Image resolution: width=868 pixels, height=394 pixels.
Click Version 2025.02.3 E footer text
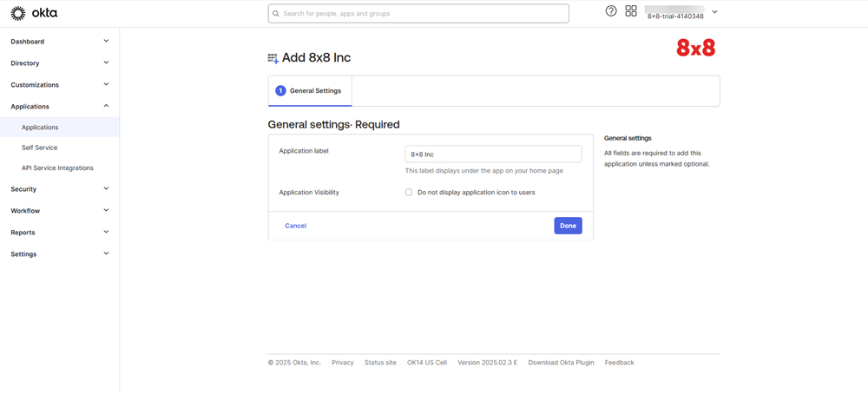tap(487, 363)
